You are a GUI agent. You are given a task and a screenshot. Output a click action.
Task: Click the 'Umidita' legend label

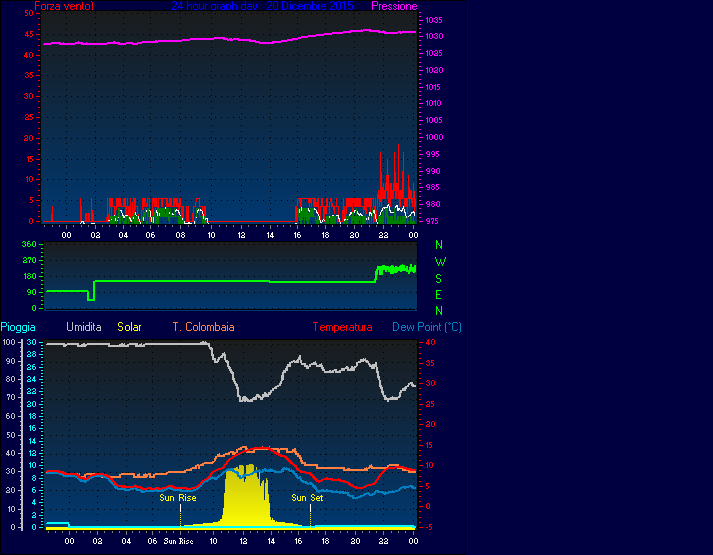84,327
